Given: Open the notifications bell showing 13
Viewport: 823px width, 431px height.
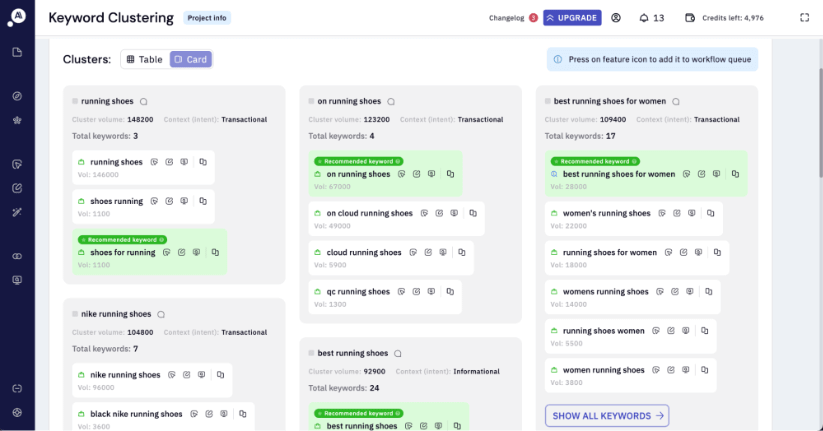Looking at the screenshot, I should [650, 18].
